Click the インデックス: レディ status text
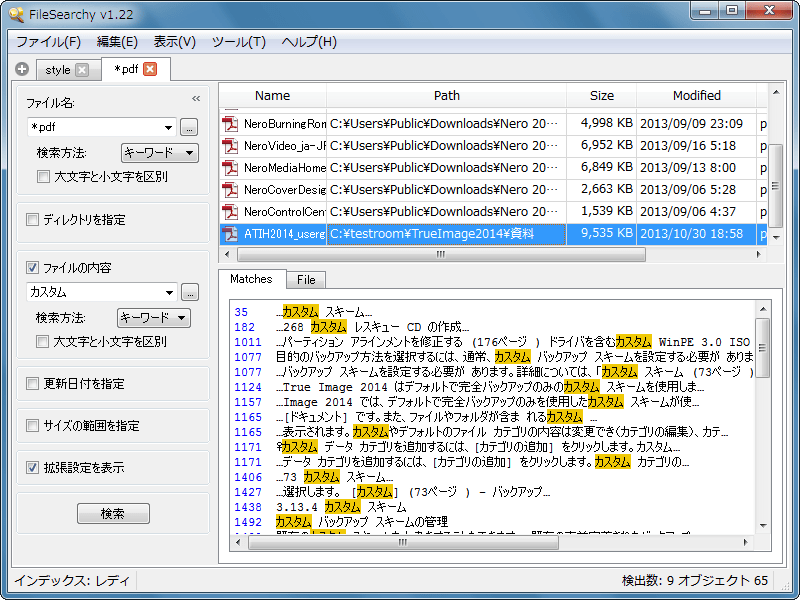 (72, 580)
